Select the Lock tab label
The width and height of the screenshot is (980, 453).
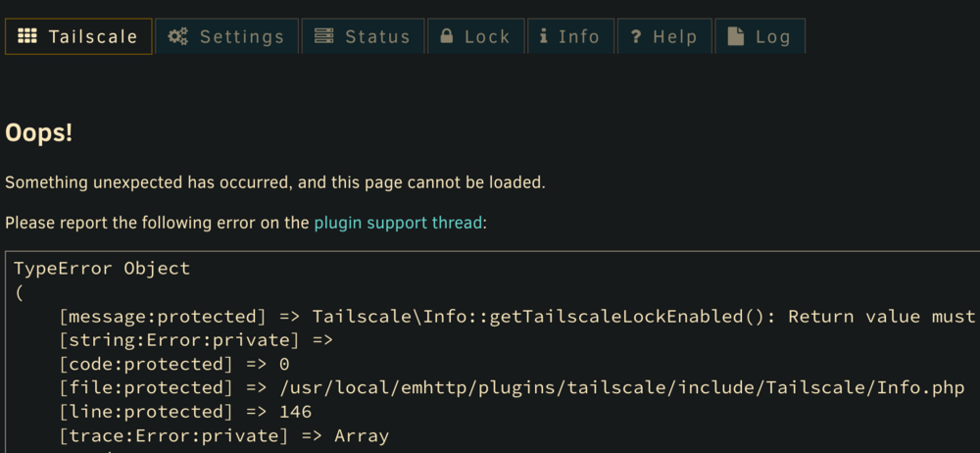tap(487, 37)
